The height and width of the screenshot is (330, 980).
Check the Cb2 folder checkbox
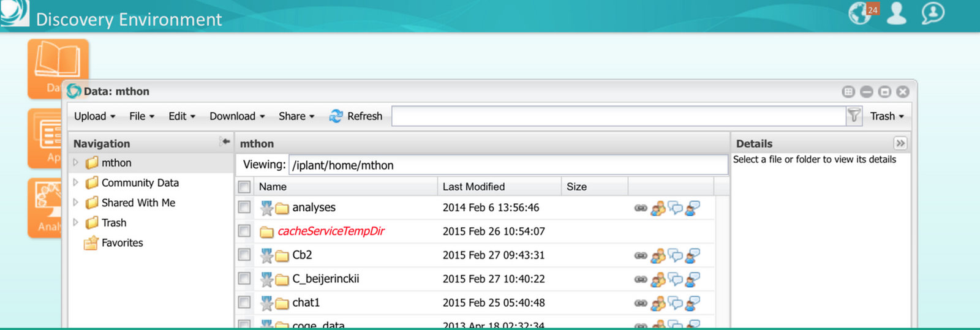(x=244, y=255)
